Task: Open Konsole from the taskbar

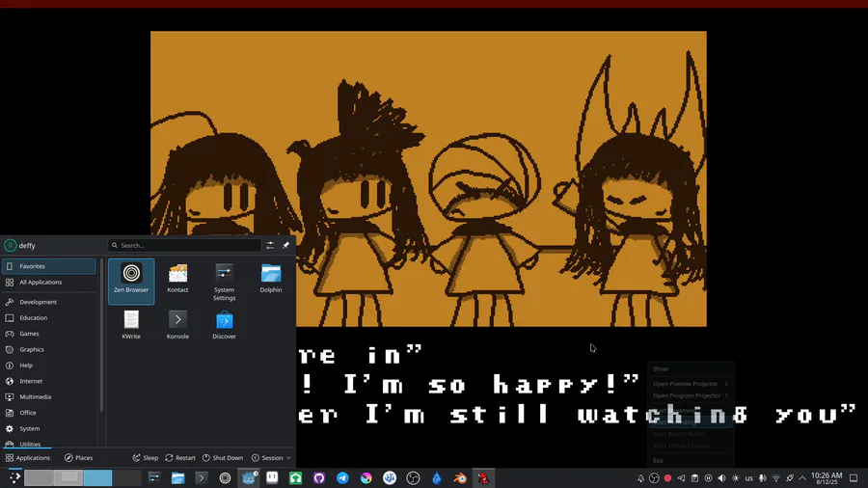Action: click(202, 477)
